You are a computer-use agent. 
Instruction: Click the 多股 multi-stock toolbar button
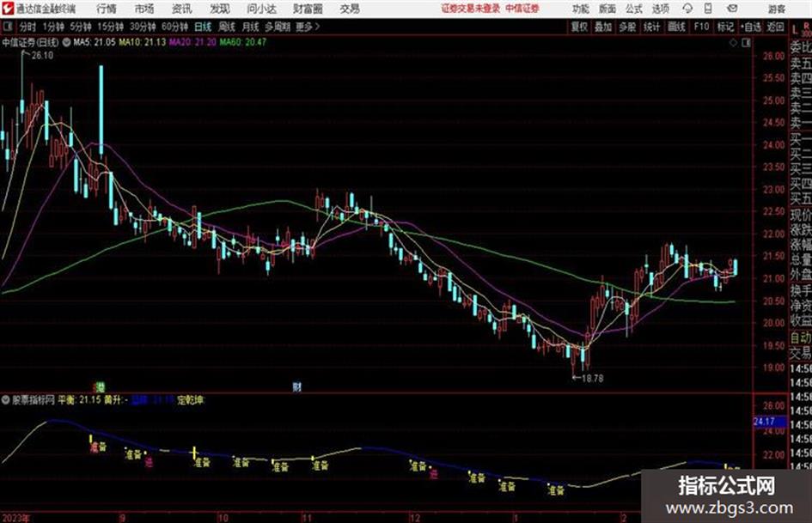pyautogui.click(x=627, y=27)
